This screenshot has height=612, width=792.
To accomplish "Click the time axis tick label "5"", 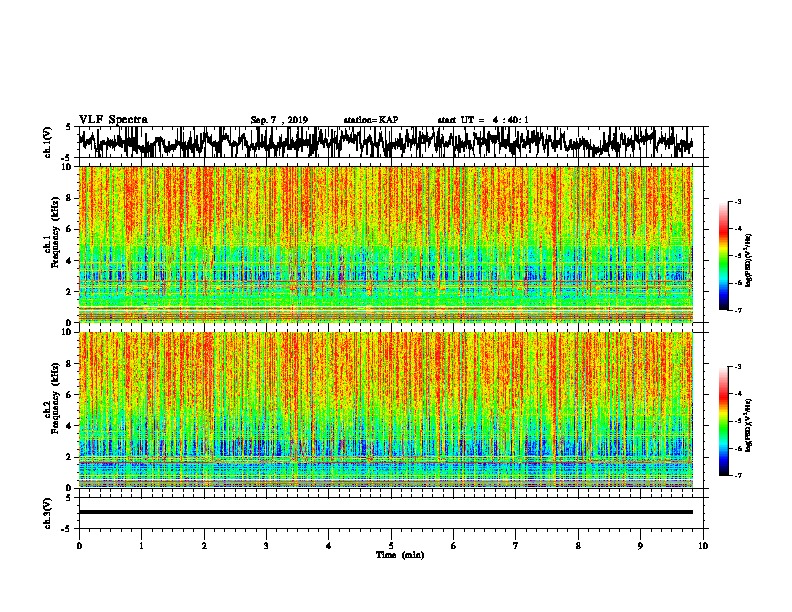I will click(x=391, y=546).
